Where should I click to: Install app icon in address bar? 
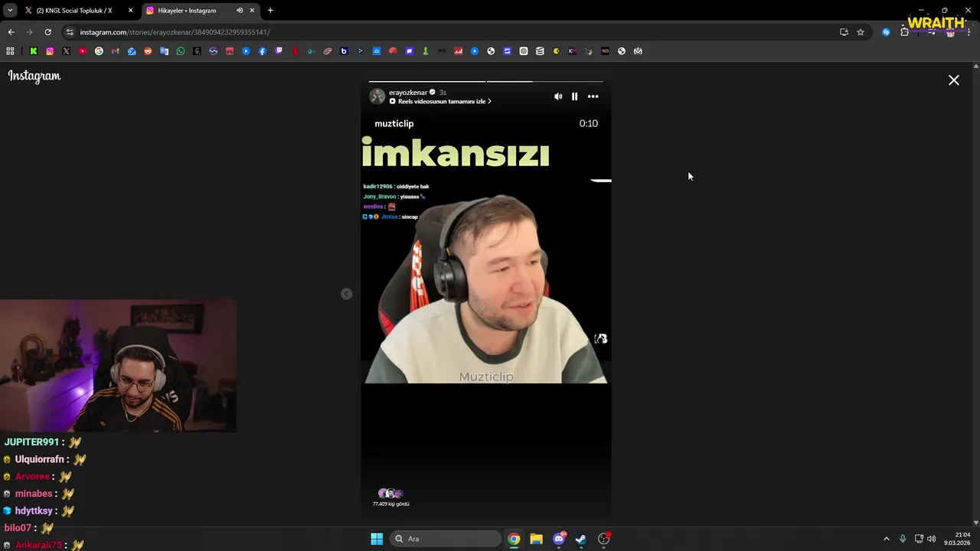(x=844, y=32)
